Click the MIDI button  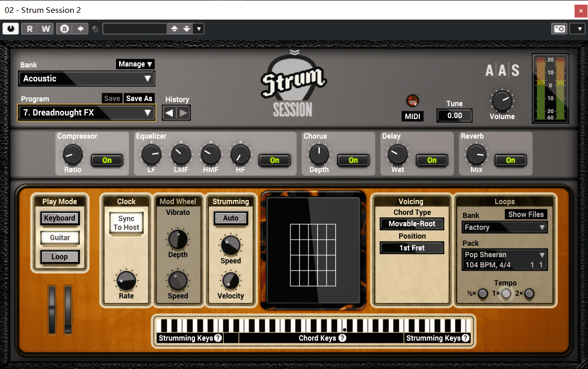tap(413, 116)
